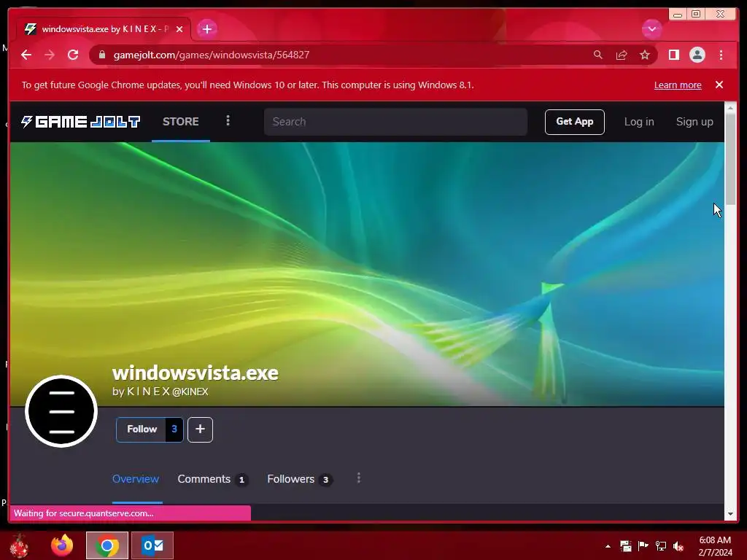747x560 pixels.
Task: Click the muted volume tray icon
Action: (x=678, y=546)
